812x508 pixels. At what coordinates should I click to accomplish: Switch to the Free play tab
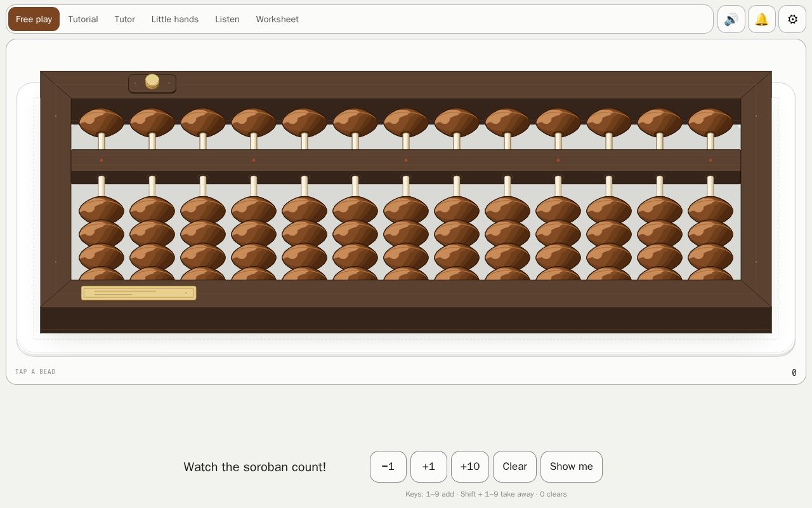(34, 19)
